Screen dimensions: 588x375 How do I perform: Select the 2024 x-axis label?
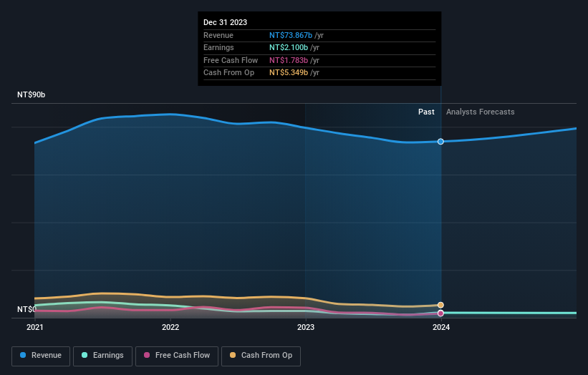click(441, 327)
